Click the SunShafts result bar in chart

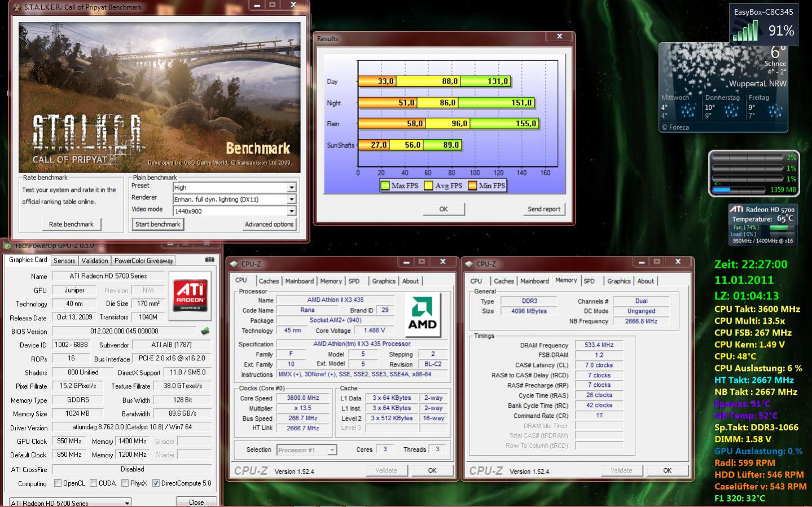(x=410, y=145)
